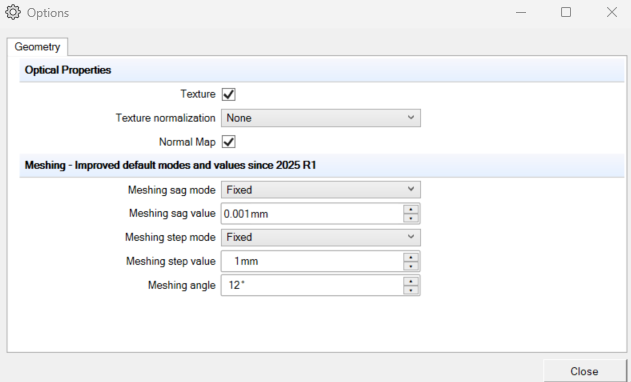Increase the Meshing angle with up arrow
The height and width of the screenshot is (382, 631).
411,281
